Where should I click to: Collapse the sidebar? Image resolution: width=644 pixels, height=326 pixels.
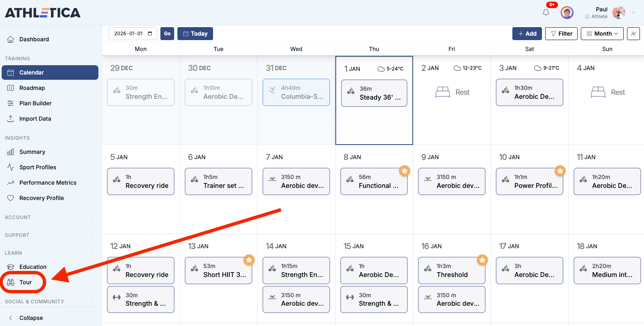(31, 318)
